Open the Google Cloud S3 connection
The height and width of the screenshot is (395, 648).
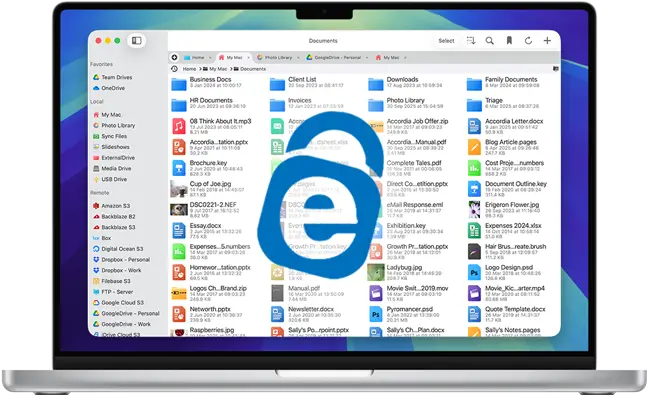[x=118, y=302]
